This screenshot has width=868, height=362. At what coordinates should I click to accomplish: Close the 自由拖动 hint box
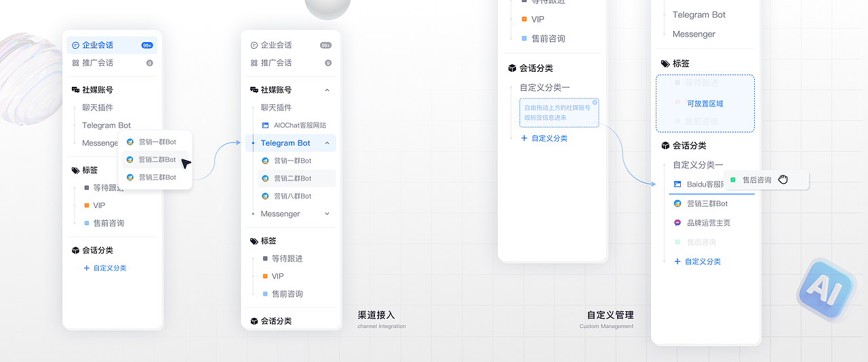point(595,102)
